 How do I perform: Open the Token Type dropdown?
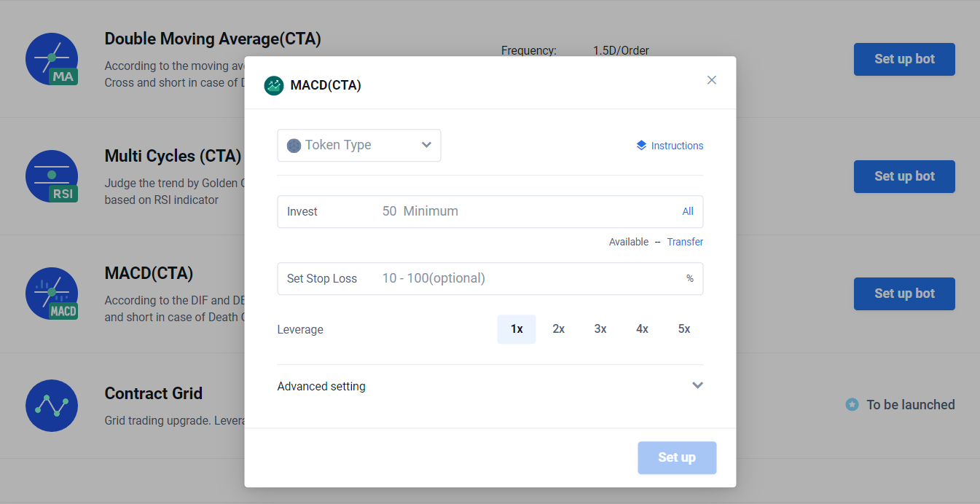click(x=359, y=145)
